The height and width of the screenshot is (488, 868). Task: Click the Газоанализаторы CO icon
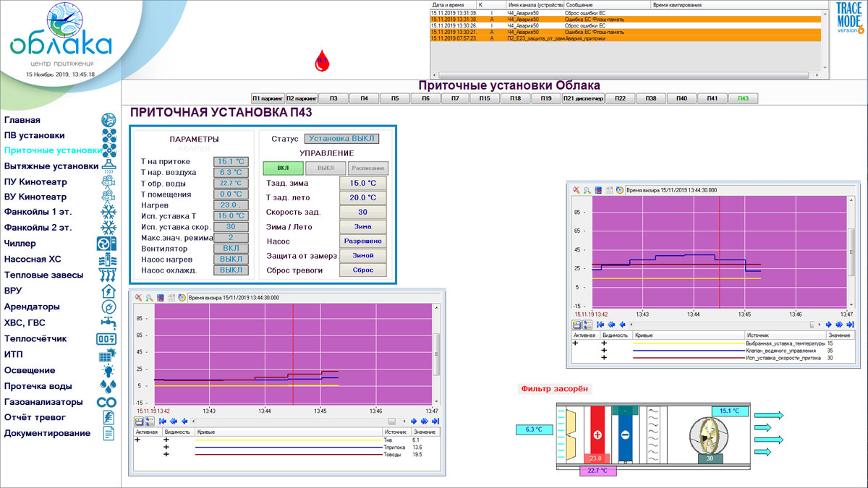point(106,402)
